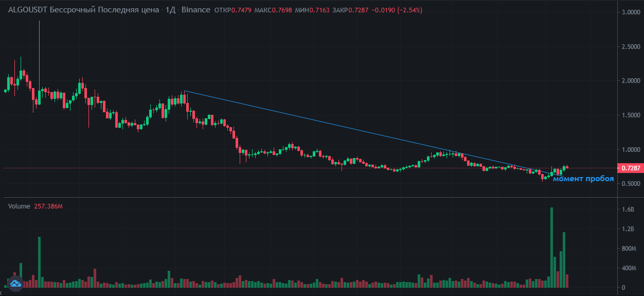Click the tallest green volume bar

551,247
